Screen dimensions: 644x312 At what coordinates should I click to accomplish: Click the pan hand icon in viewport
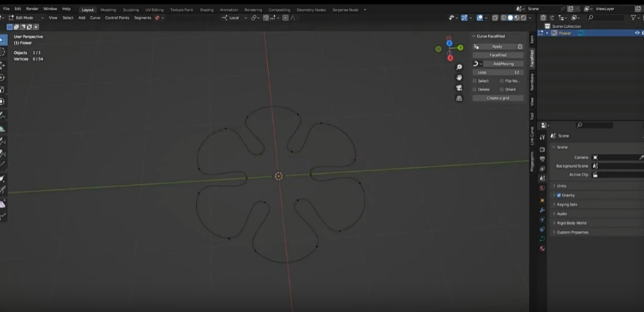[459, 77]
